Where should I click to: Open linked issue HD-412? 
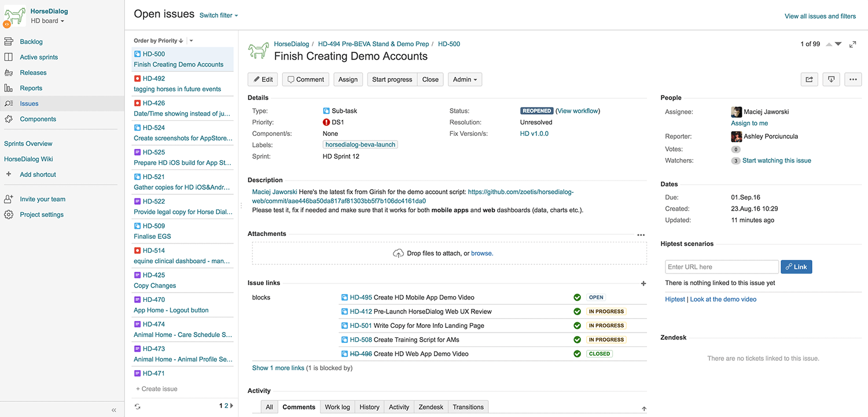coord(361,311)
